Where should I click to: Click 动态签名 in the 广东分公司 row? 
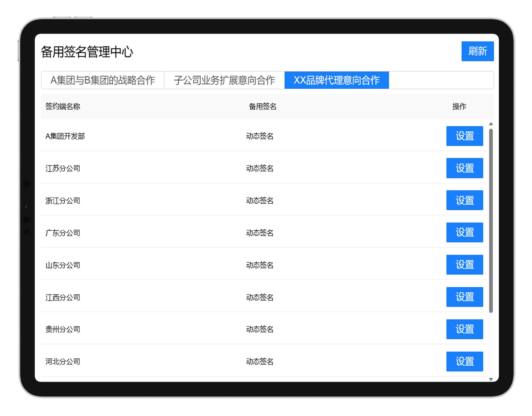[260, 233]
